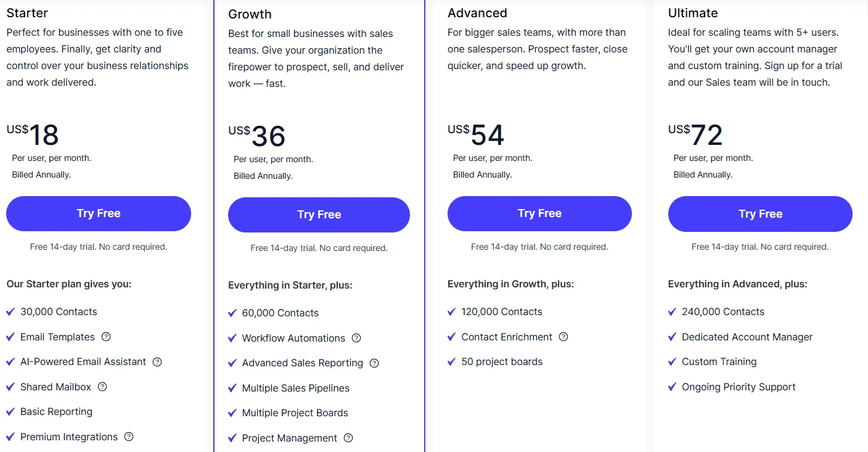Image resolution: width=868 pixels, height=452 pixels.
Task: Click the 50 project boards feature
Action: click(502, 362)
